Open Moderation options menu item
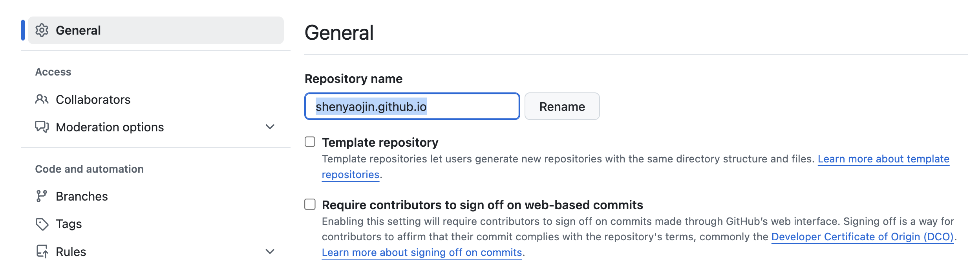The height and width of the screenshot is (269, 980). [x=110, y=127]
